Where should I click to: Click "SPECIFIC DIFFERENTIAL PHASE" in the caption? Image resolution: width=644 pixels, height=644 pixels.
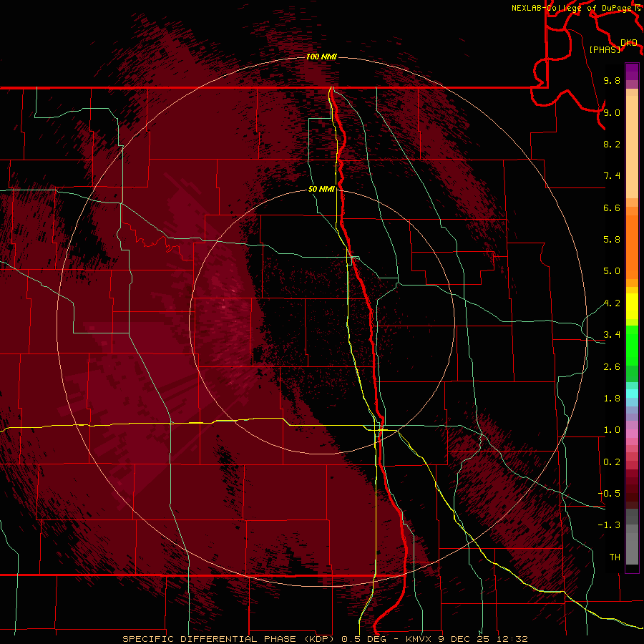click(x=209, y=639)
